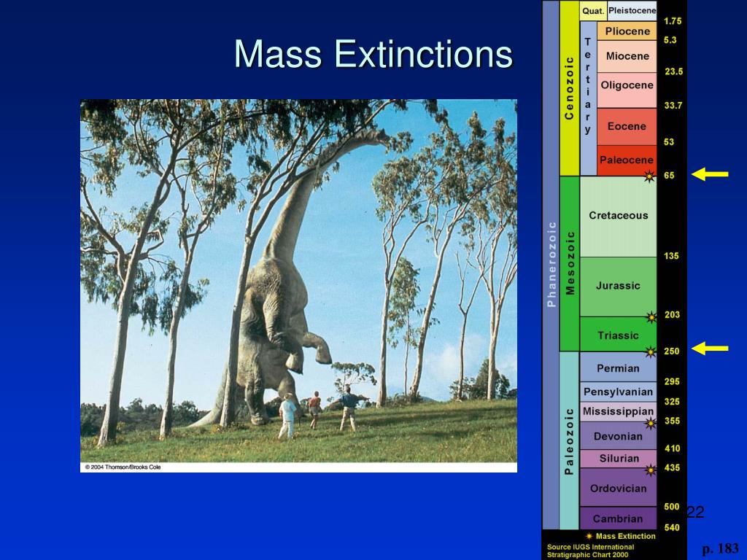Select the dinosaur photo on the slide
The width and height of the screenshot is (747, 560).
point(298,286)
